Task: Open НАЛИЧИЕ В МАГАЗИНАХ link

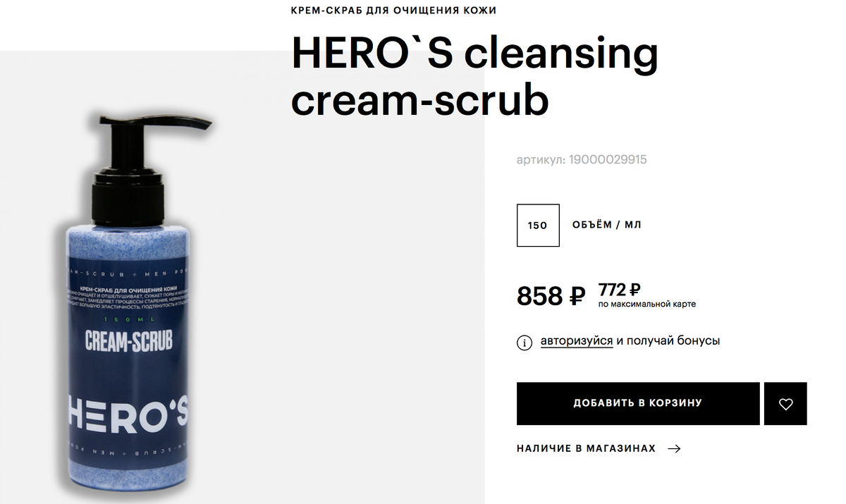Action: click(x=587, y=448)
